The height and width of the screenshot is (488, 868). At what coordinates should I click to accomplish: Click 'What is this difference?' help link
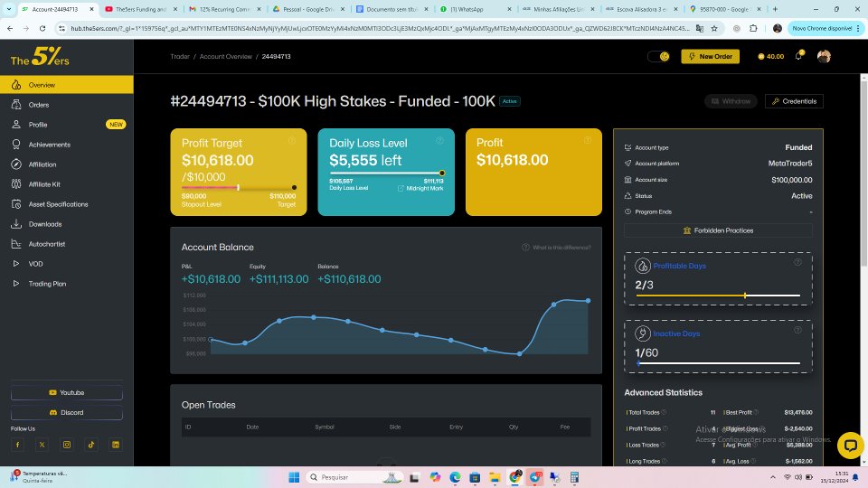point(556,248)
